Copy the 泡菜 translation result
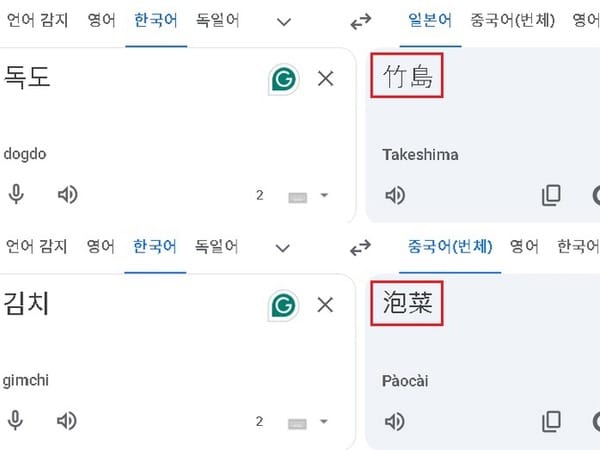This screenshot has width=600, height=450. pyautogui.click(x=550, y=421)
